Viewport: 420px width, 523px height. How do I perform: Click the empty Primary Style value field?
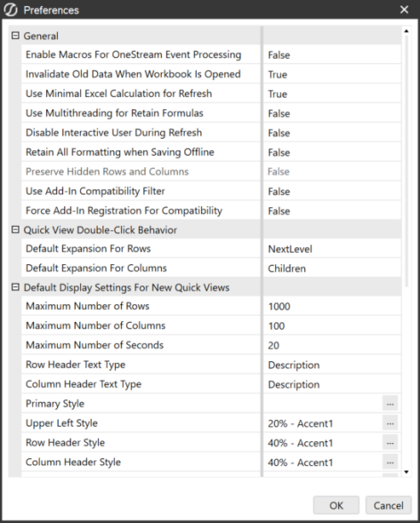click(323, 404)
